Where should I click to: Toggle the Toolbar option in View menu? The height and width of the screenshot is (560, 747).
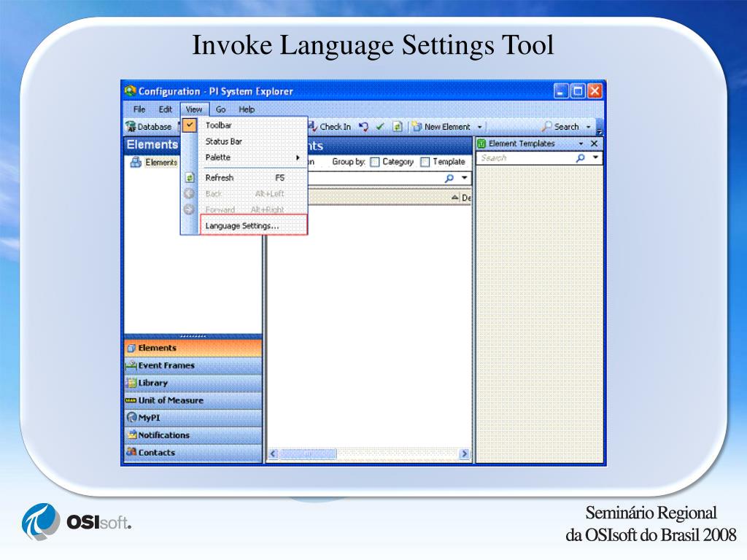244,125
